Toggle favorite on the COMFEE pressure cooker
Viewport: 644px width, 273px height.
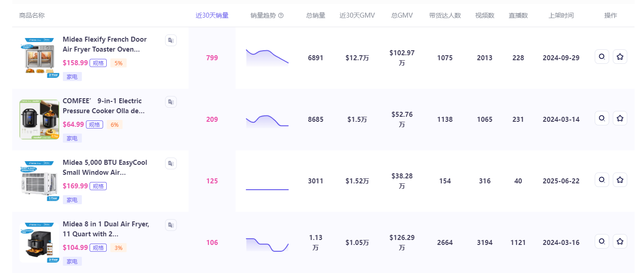click(620, 118)
